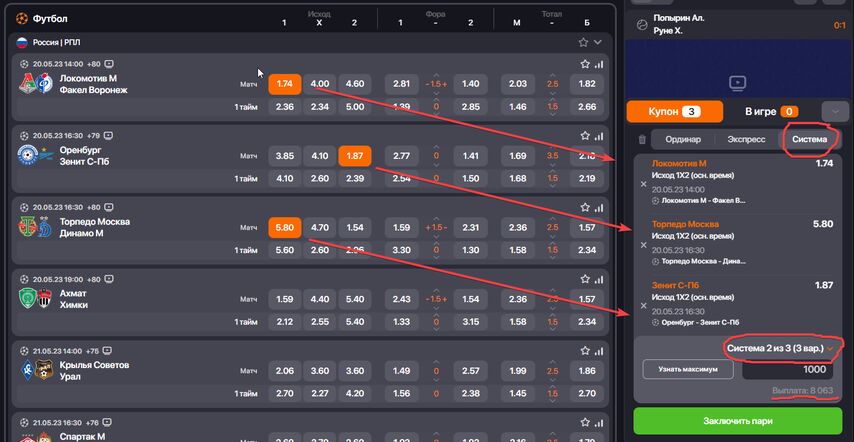The height and width of the screenshot is (442, 854).
Task: Switch to the В игре tab
Action: (x=771, y=112)
